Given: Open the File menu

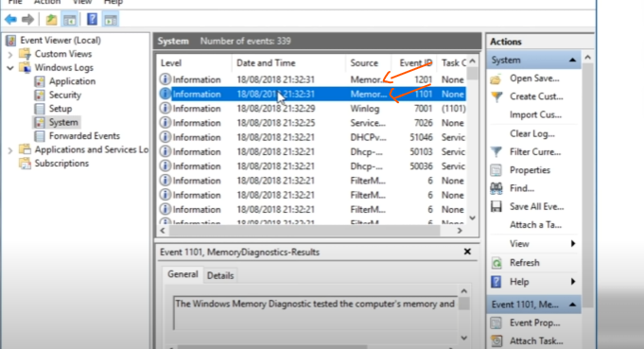Looking at the screenshot, I should coord(15,2).
